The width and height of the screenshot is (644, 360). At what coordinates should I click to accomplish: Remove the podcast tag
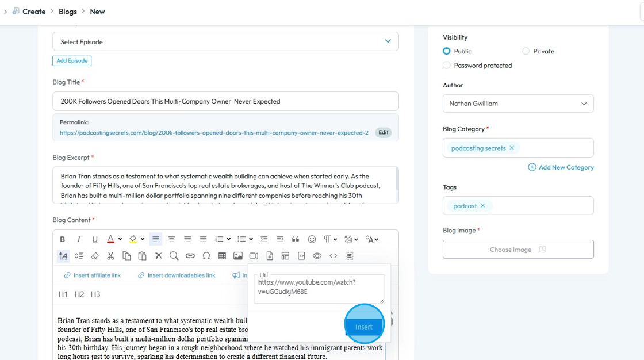point(482,206)
